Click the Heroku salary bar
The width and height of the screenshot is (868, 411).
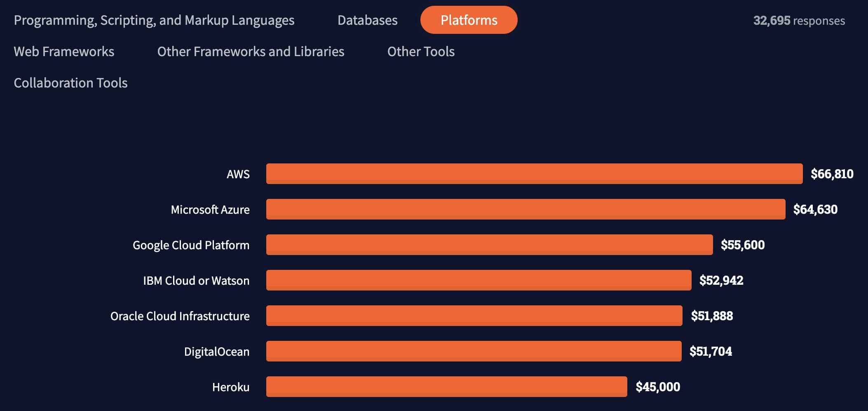pos(446,387)
